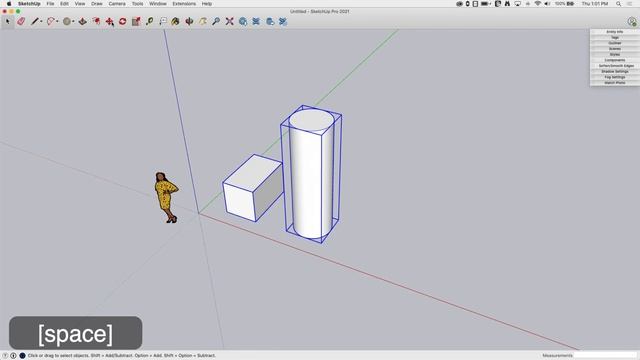Open the File menu
Viewport: 640px width, 360px height.
click(x=50, y=4)
